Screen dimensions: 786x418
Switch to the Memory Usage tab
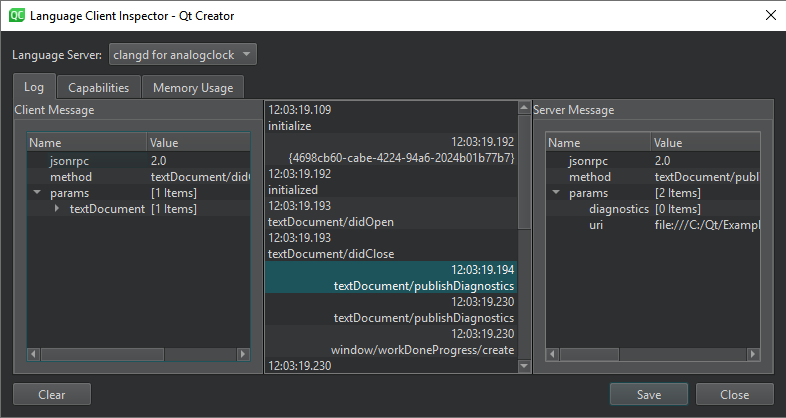click(x=192, y=87)
